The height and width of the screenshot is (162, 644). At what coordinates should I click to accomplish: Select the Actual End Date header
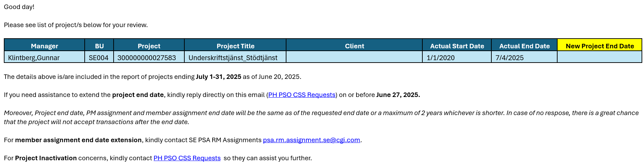[524, 45]
